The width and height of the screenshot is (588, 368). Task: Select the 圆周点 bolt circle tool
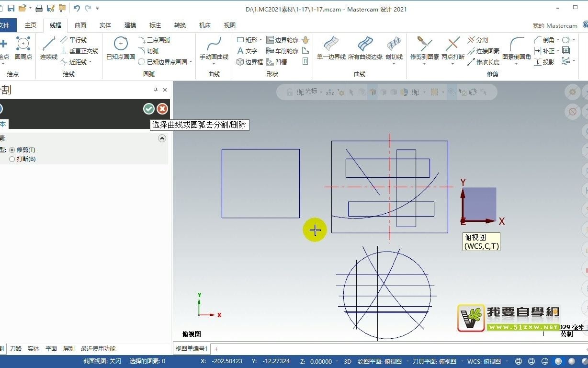(x=23, y=48)
